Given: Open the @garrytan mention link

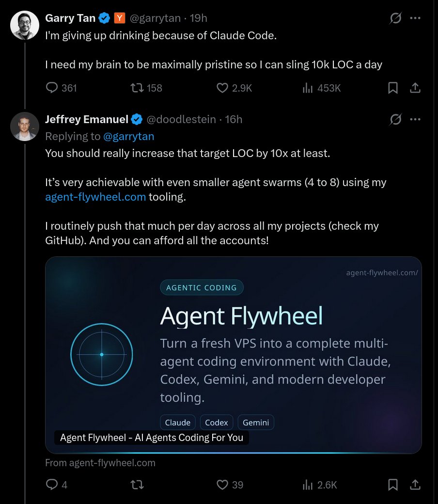Looking at the screenshot, I should [129, 136].
